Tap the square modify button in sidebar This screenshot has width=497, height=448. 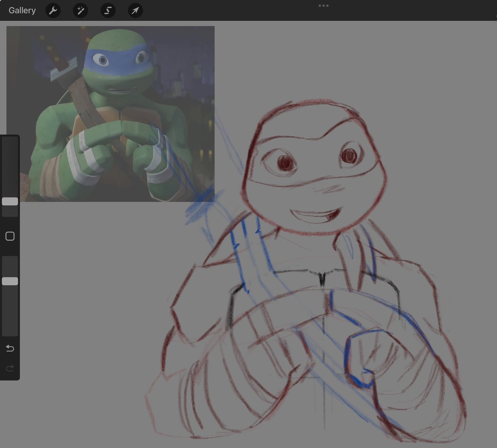10,236
